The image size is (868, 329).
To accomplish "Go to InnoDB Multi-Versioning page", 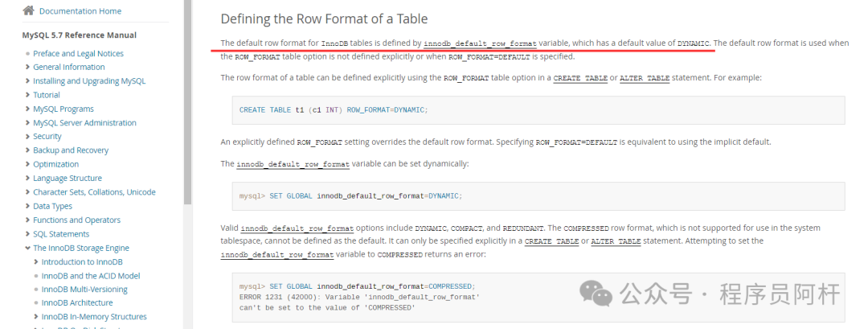I will [84, 289].
